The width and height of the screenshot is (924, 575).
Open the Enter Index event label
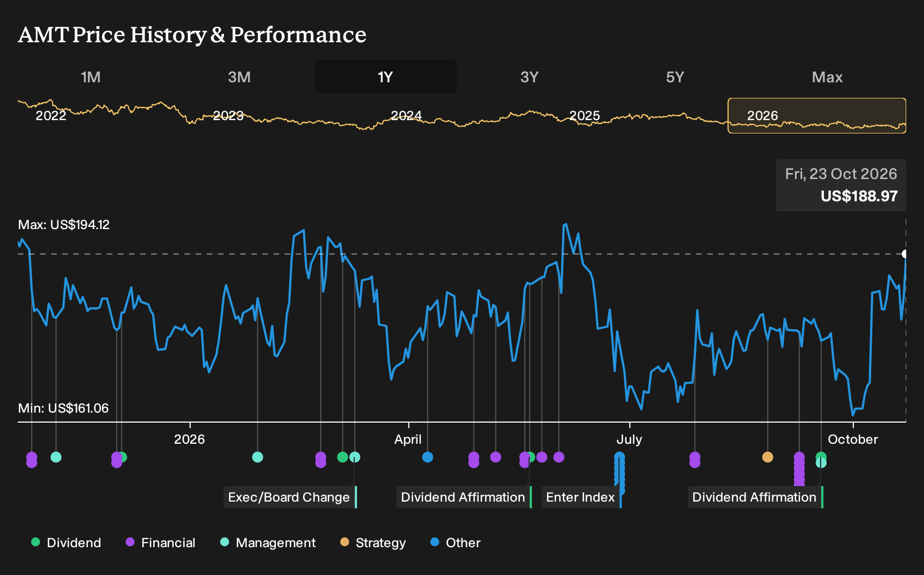pyautogui.click(x=580, y=497)
